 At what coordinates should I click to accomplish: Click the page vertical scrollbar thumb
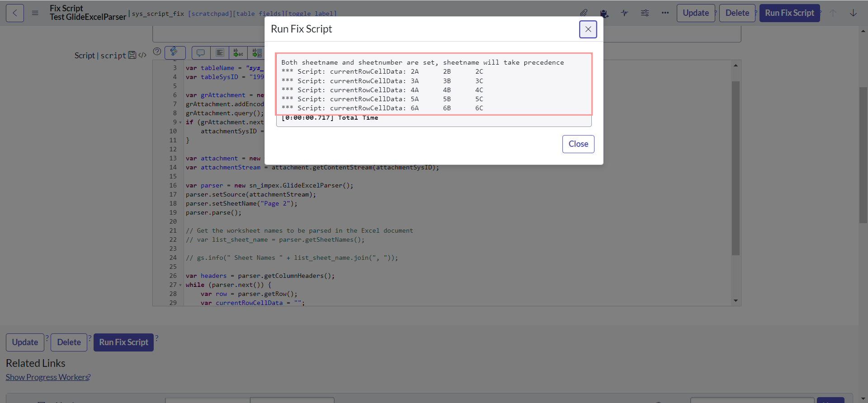[x=863, y=155]
